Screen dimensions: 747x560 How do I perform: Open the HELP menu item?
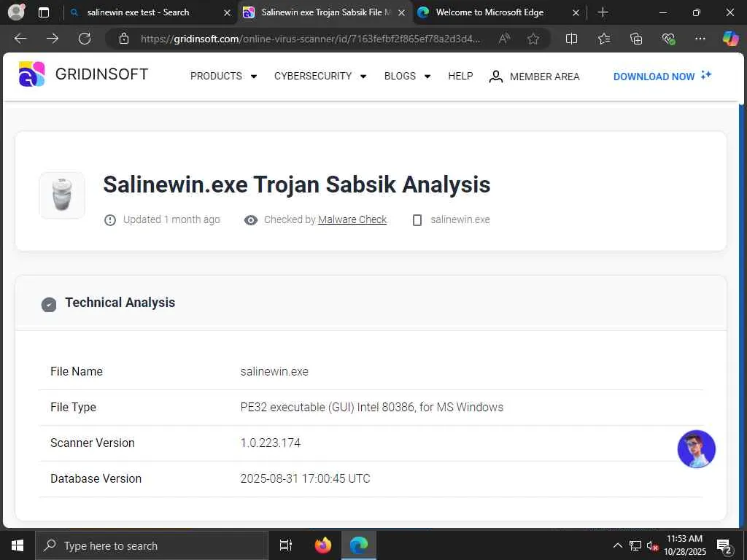tap(461, 76)
